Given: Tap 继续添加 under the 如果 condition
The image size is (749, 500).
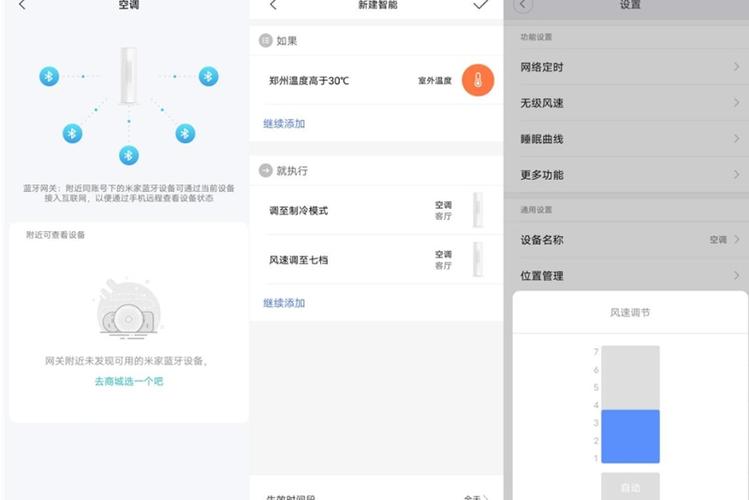Looking at the screenshot, I should tap(284, 124).
